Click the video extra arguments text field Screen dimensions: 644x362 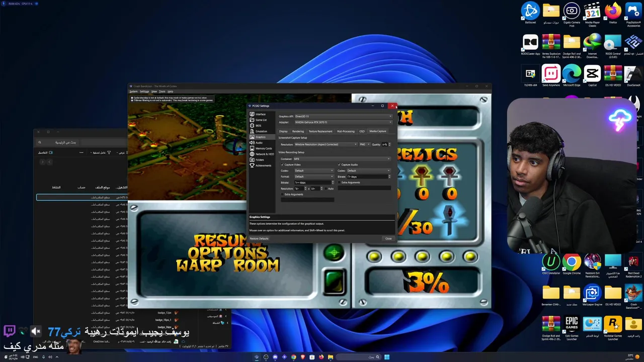pos(307,200)
